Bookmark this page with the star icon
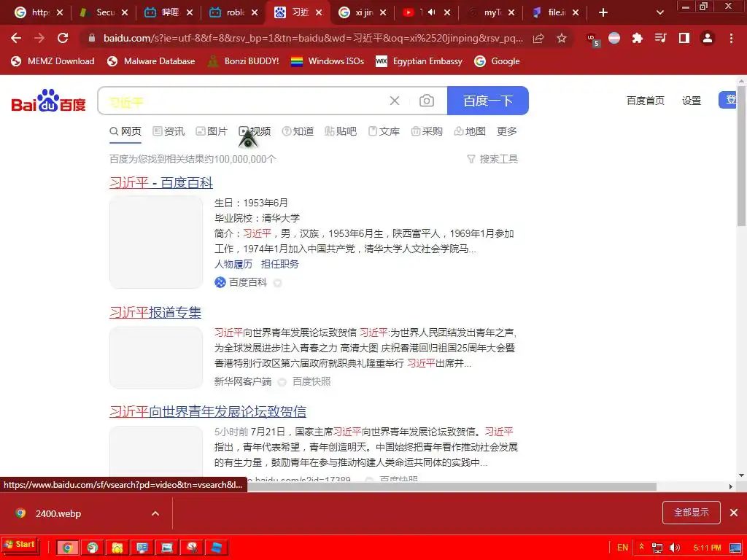Viewport: 747px width, 560px height. pos(562,39)
